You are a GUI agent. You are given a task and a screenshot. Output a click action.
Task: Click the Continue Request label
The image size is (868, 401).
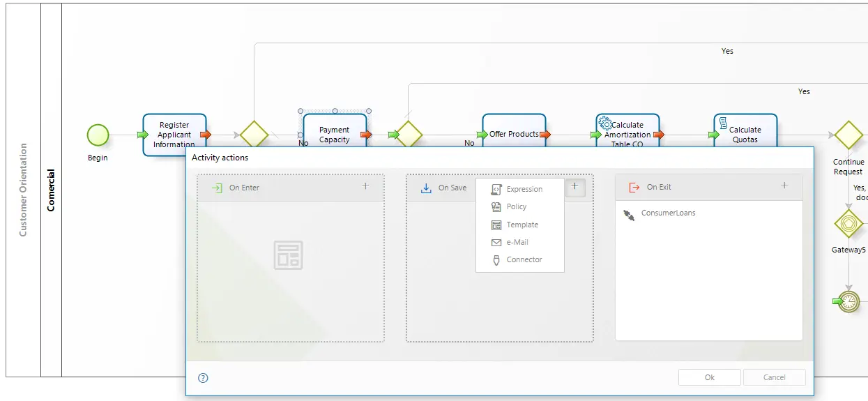848,167
